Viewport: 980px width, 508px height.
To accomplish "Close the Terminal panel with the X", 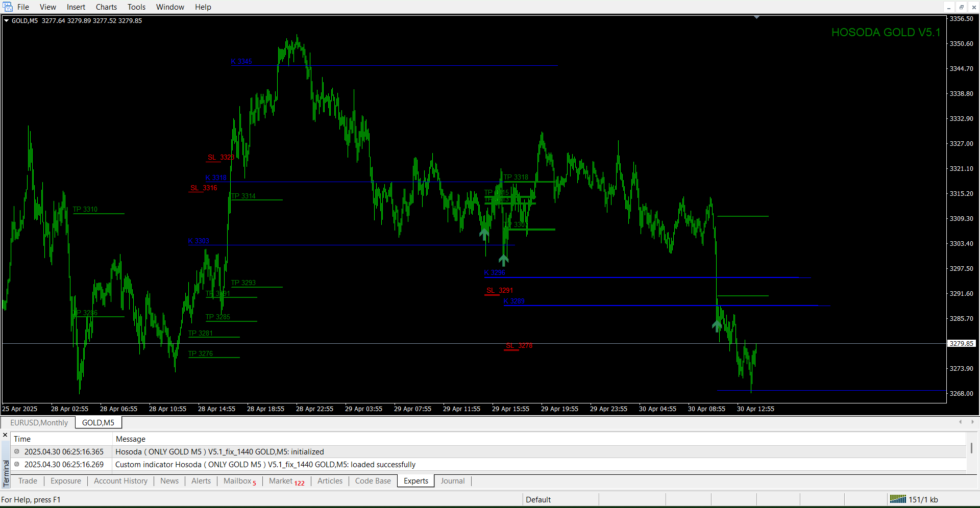I will pyautogui.click(x=5, y=435).
